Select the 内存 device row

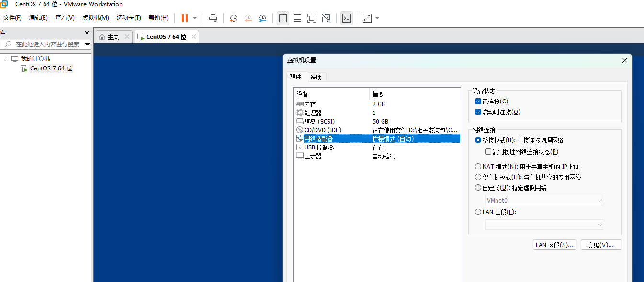click(x=377, y=104)
